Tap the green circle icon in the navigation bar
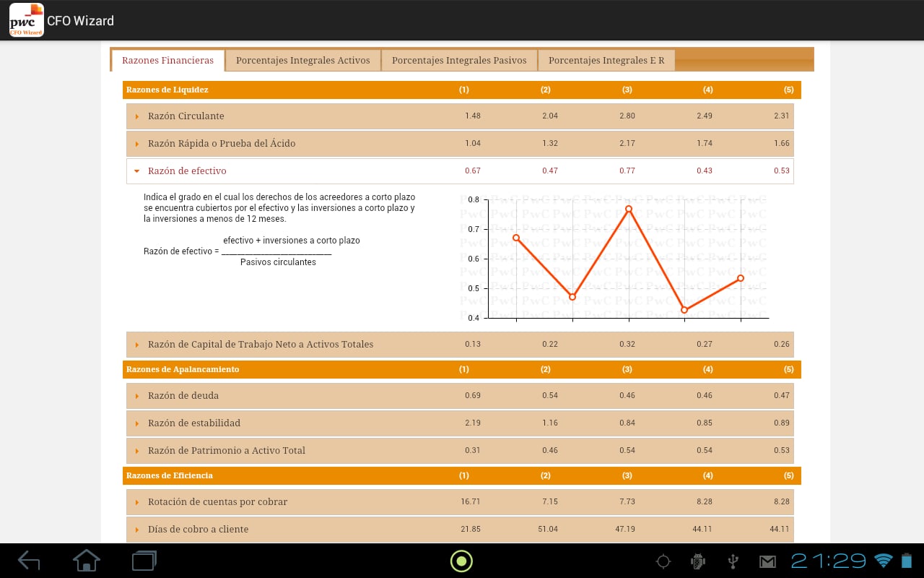Viewport: 924px width, 578px height. tap(461, 561)
